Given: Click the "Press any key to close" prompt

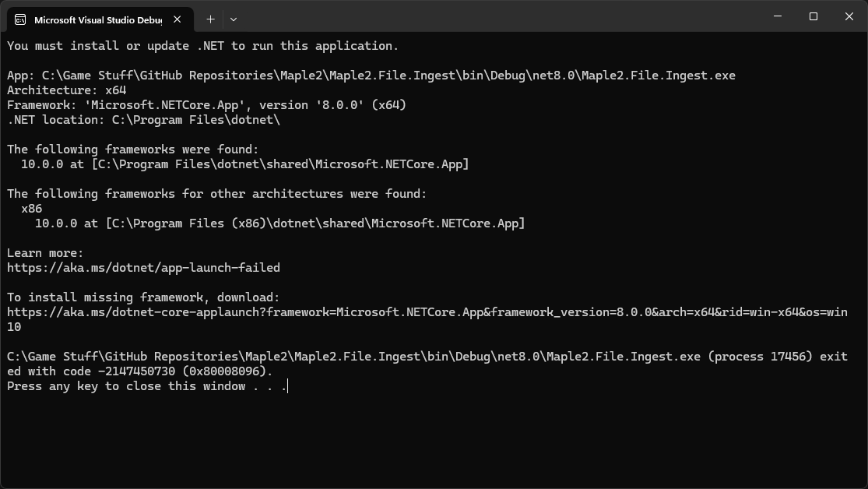Looking at the screenshot, I should (146, 386).
